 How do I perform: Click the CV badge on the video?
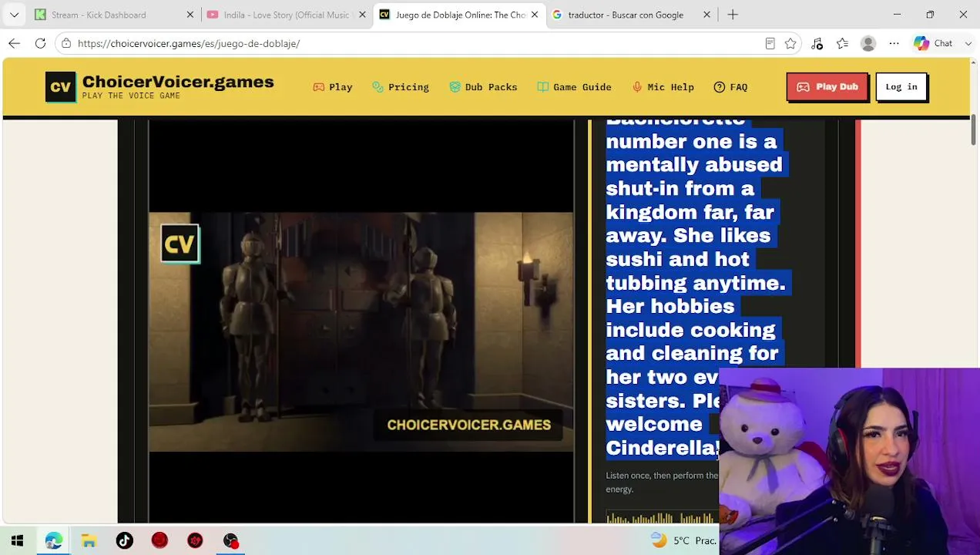coord(180,244)
